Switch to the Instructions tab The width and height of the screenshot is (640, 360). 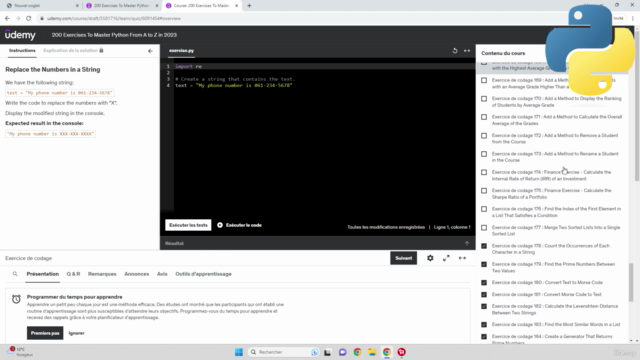click(x=22, y=51)
